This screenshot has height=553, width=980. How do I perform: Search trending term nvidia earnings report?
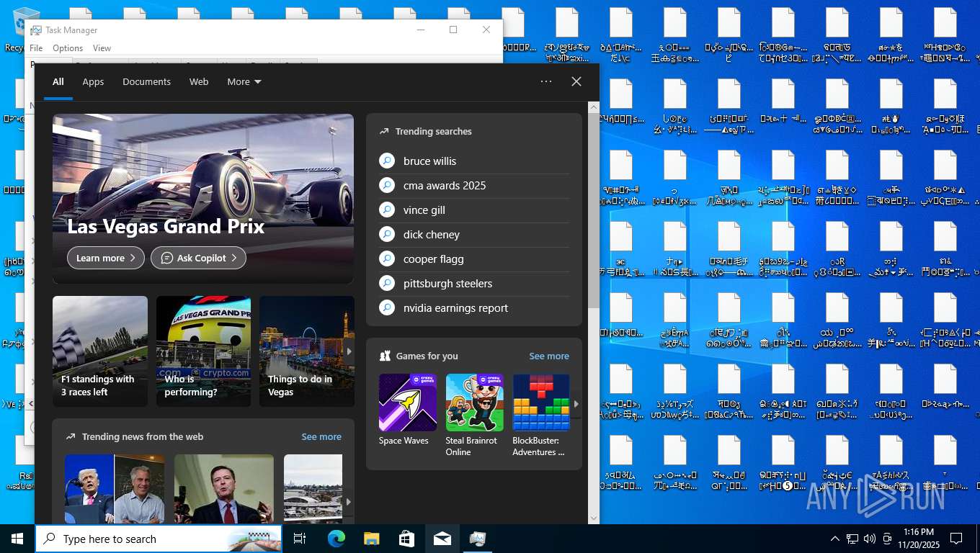[x=455, y=308]
